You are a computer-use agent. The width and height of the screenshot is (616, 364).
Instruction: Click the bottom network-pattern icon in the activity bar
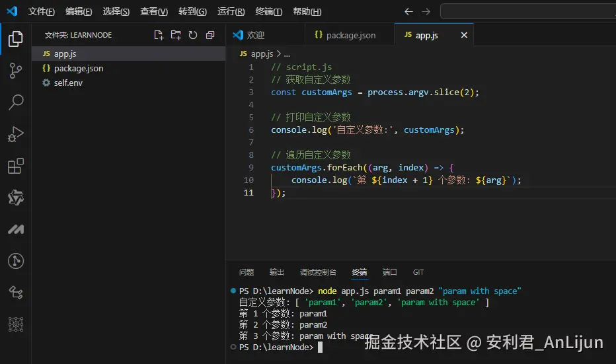pyautogui.click(x=16, y=324)
